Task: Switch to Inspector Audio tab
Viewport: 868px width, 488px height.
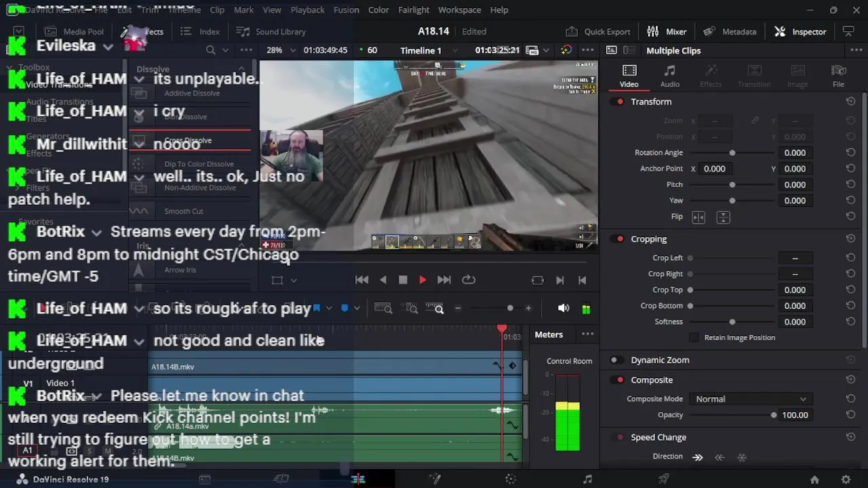Action: click(x=670, y=76)
